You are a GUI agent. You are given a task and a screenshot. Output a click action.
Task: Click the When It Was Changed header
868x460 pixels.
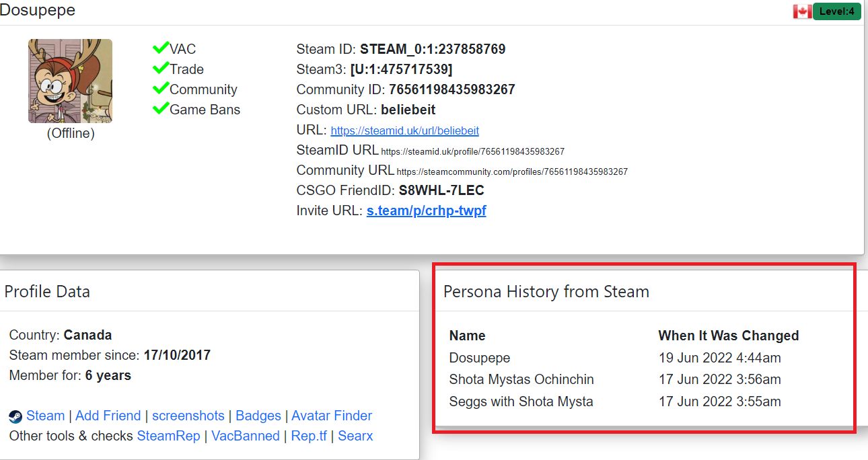coord(729,336)
